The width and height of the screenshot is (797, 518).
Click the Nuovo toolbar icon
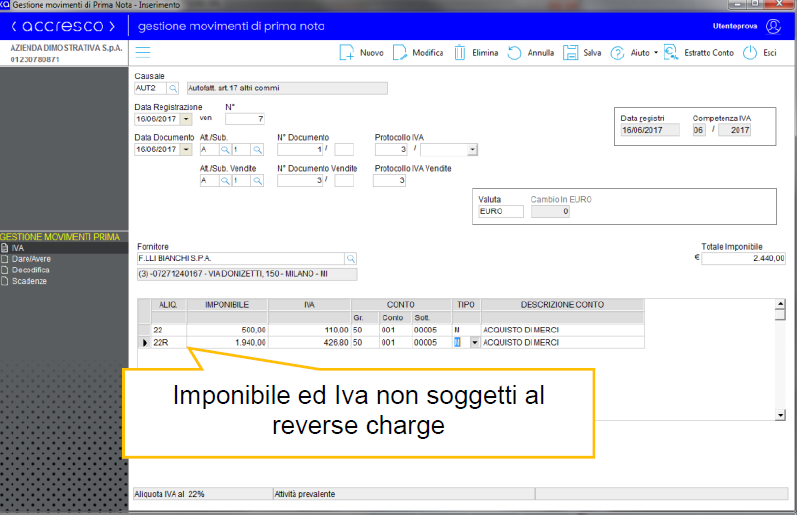click(x=347, y=52)
